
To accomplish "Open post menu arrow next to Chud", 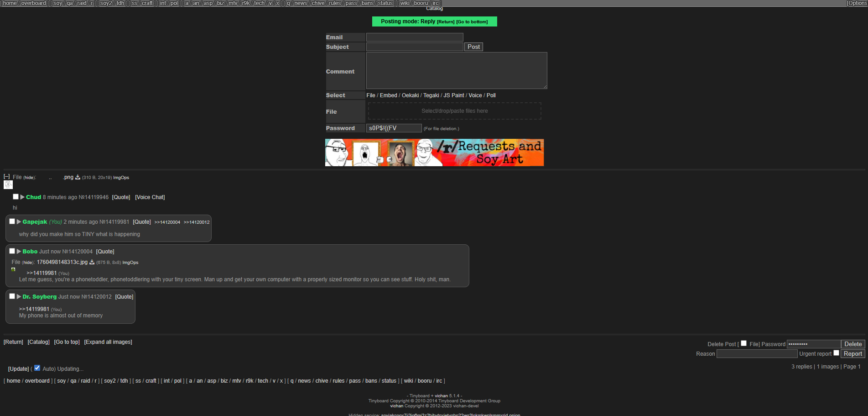I will click(22, 197).
